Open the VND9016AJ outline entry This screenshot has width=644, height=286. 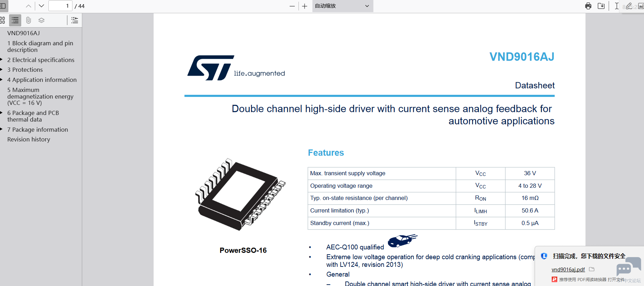(x=24, y=33)
